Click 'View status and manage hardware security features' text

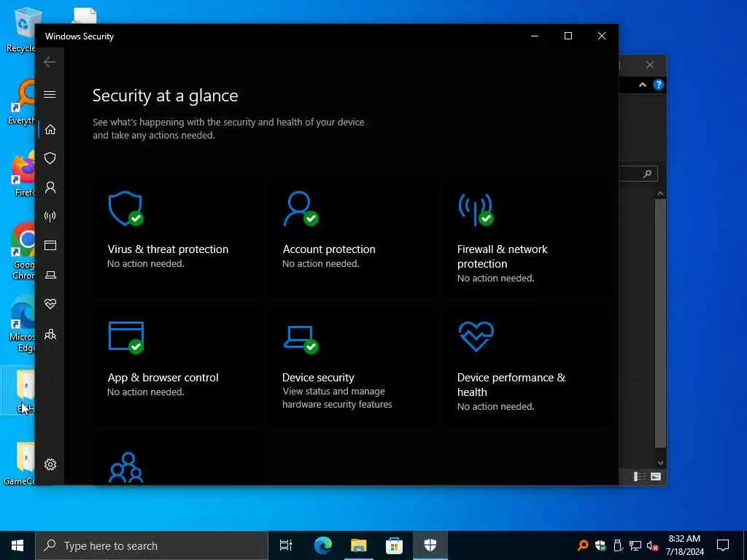pos(337,397)
